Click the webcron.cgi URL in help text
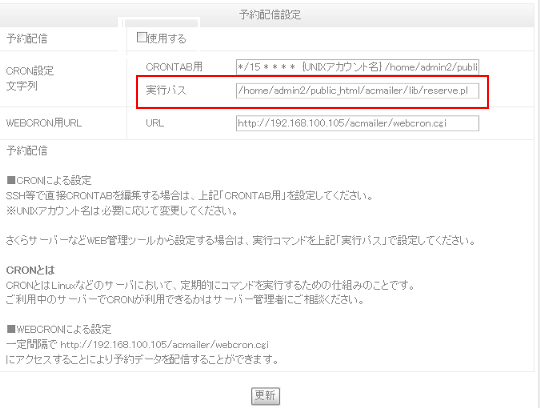 point(164,345)
